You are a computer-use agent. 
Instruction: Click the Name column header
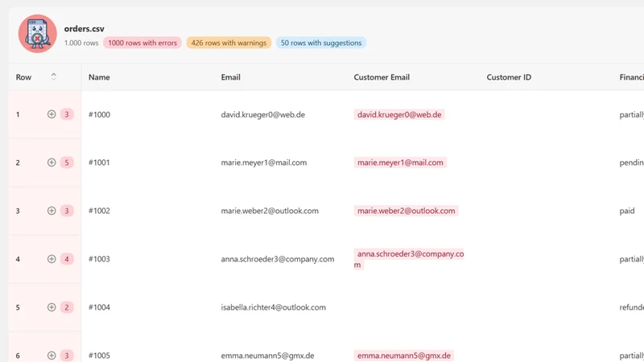point(99,77)
